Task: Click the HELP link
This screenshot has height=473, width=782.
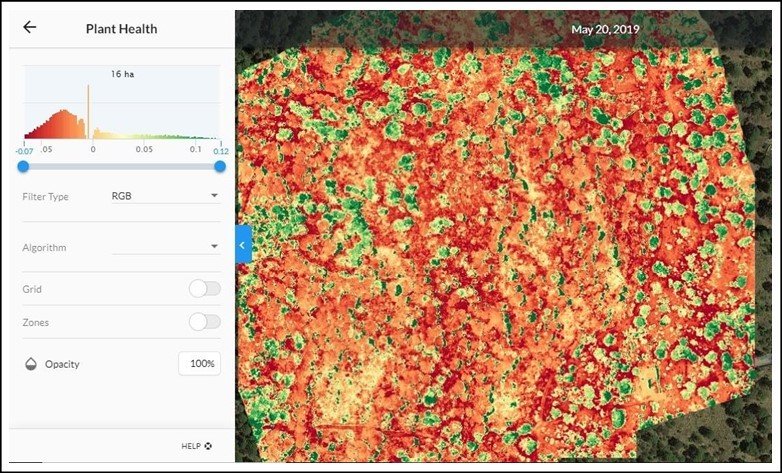Action: point(191,446)
